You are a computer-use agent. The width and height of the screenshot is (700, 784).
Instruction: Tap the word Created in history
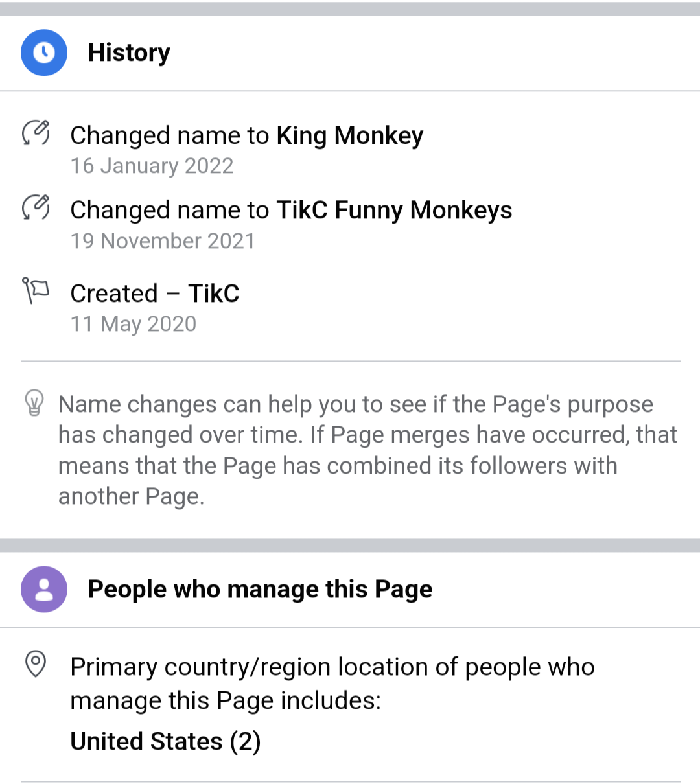(x=114, y=294)
